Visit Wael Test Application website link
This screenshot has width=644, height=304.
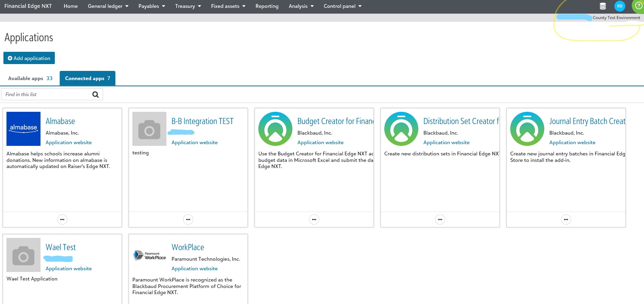tap(69, 269)
